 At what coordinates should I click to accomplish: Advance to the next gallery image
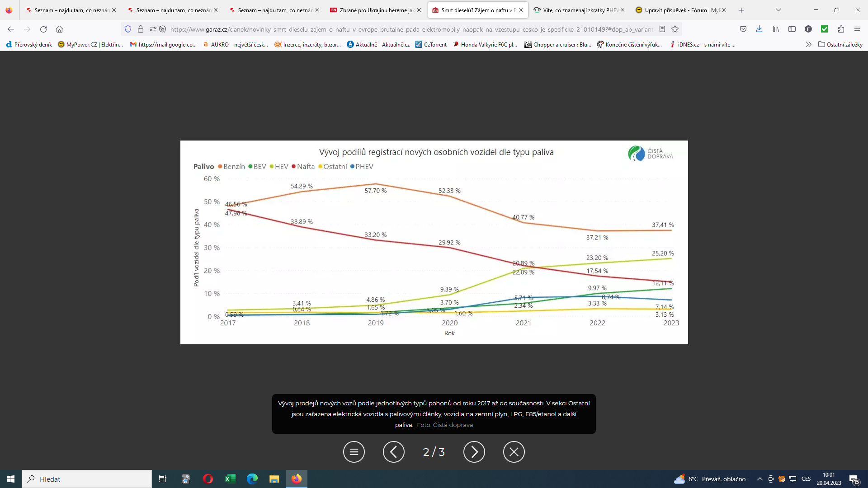(x=474, y=452)
